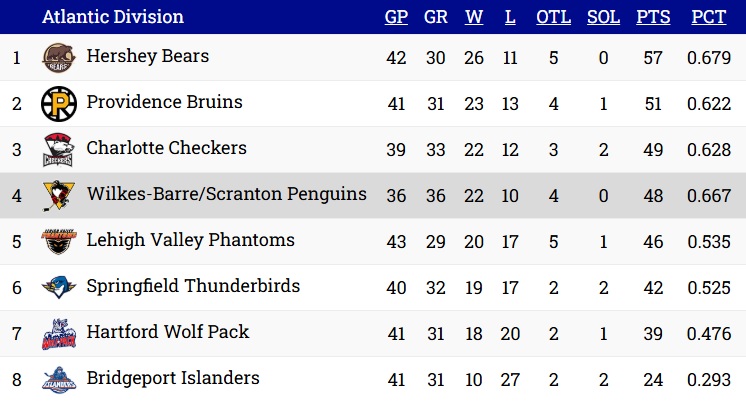Click the Atlantic Division heading
Screen dimensions: 746x402
[113, 17]
